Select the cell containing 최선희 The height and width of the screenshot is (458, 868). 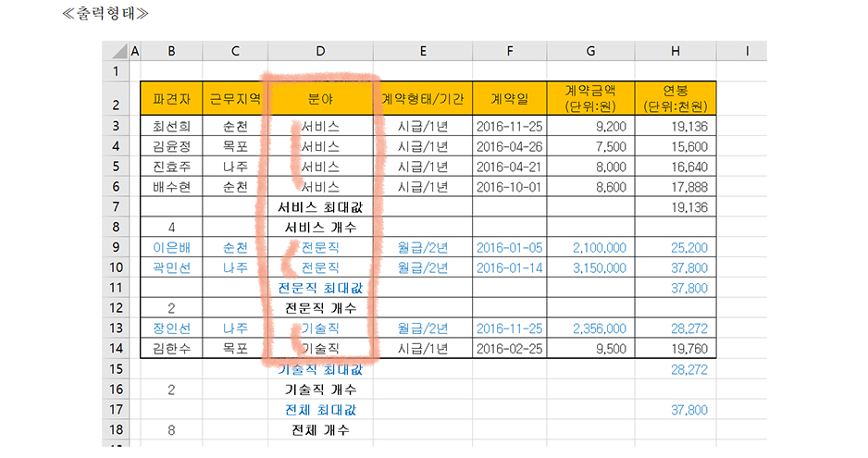pos(171,126)
